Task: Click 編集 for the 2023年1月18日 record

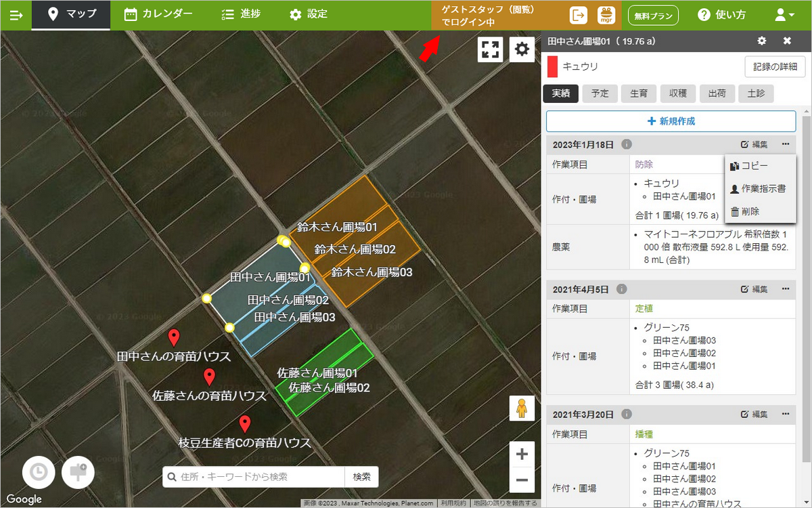Action: point(754,144)
